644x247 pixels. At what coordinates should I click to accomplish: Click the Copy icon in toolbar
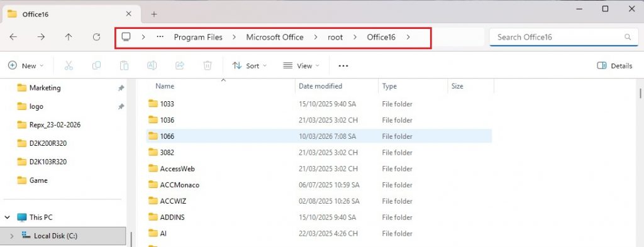(96, 65)
